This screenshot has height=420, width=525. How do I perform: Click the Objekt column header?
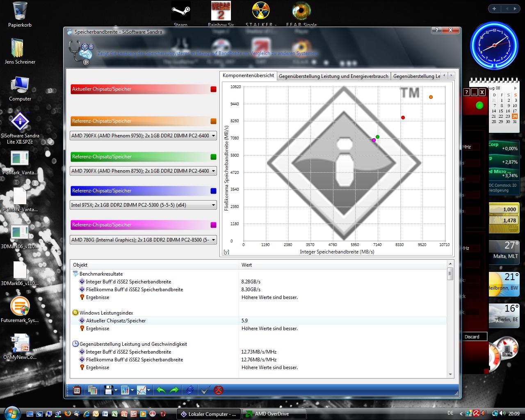[x=154, y=265]
